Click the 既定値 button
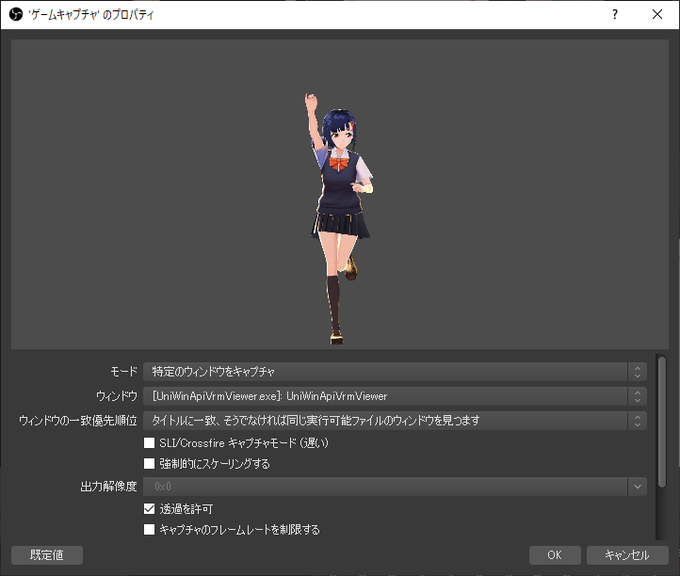680x576 pixels. (47, 555)
